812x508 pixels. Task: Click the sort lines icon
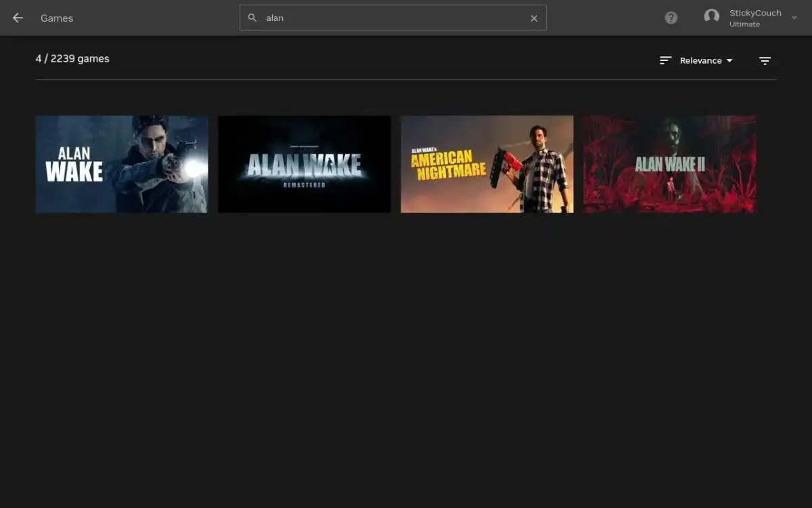point(666,60)
